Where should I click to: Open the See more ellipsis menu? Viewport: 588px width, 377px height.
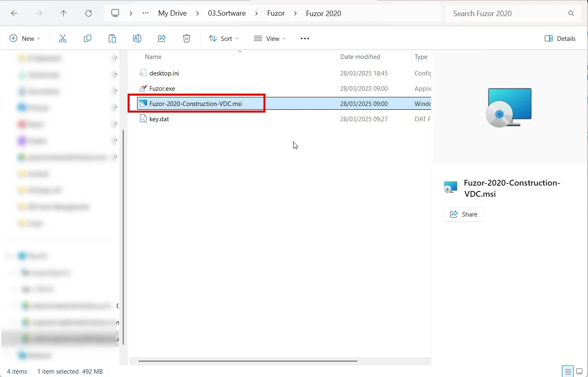[x=305, y=38]
